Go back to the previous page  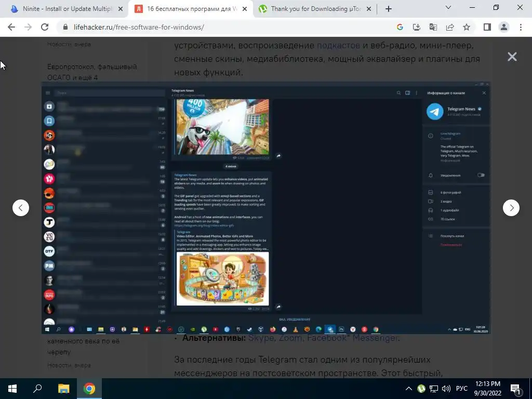click(11, 27)
